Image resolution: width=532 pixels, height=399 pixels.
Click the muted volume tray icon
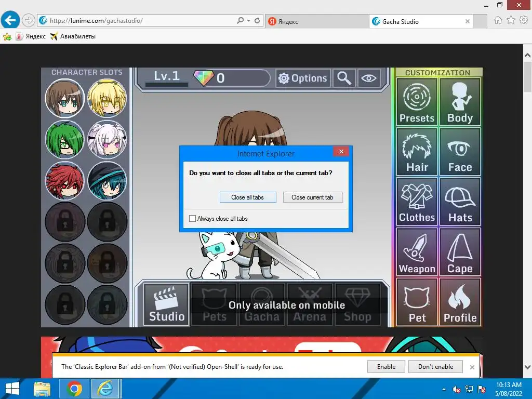pos(457,389)
